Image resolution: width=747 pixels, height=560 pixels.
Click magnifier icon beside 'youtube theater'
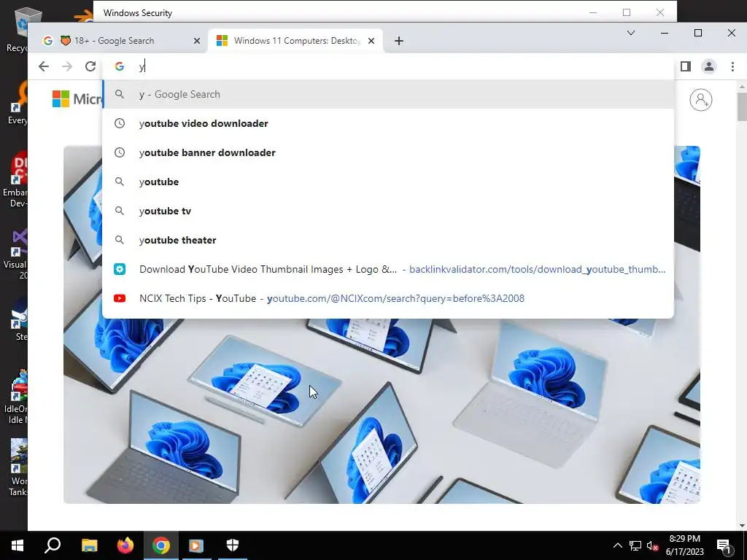pos(120,240)
